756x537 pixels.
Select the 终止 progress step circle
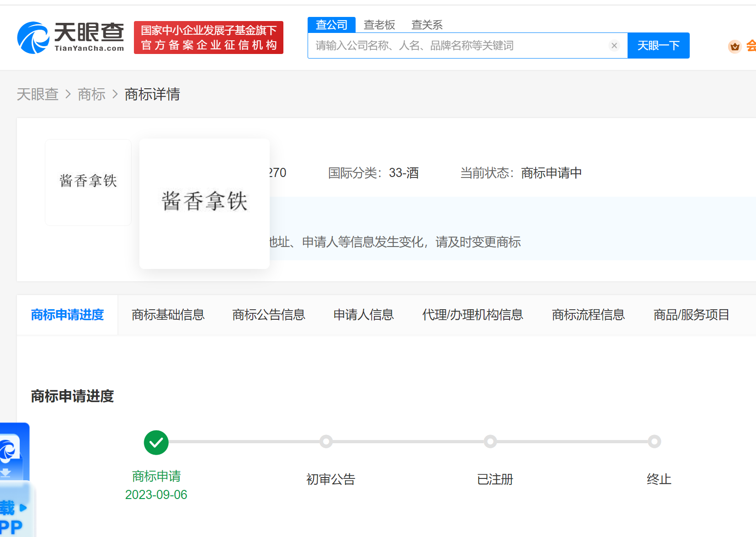pos(654,441)
